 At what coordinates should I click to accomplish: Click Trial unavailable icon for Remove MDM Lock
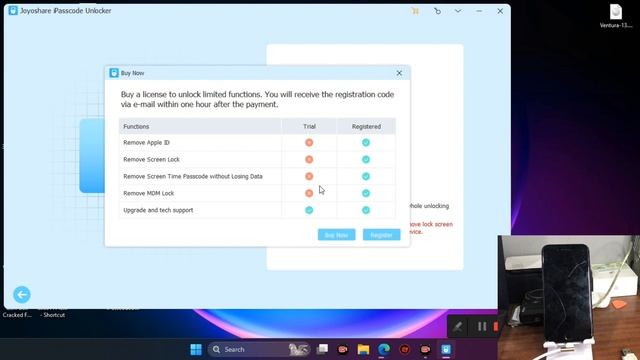tap(309, 193)
